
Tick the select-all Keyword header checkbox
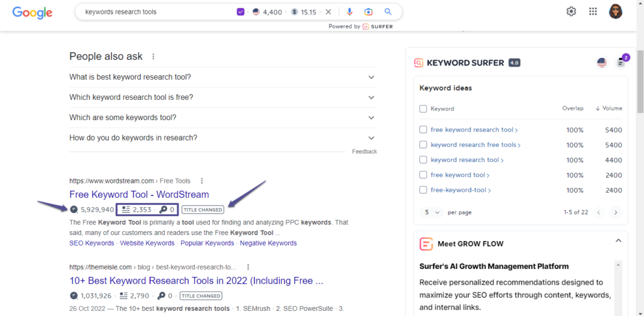pyautogui.click(x=423, y=109)
